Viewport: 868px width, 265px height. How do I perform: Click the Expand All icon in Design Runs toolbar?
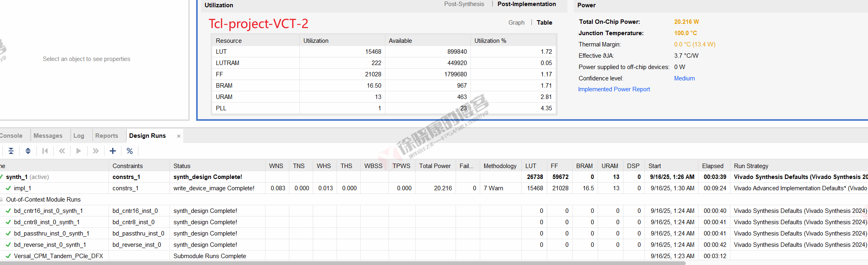coord(28,151)
